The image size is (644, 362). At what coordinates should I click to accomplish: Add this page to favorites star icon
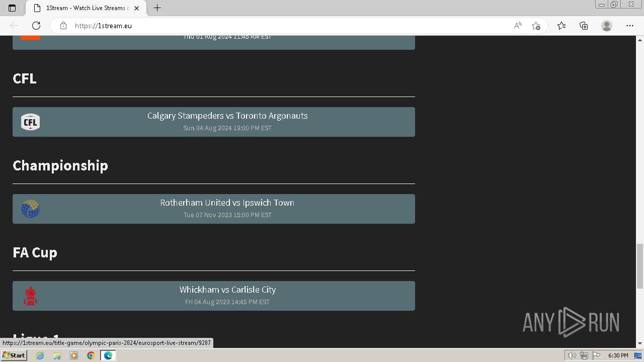536,26
